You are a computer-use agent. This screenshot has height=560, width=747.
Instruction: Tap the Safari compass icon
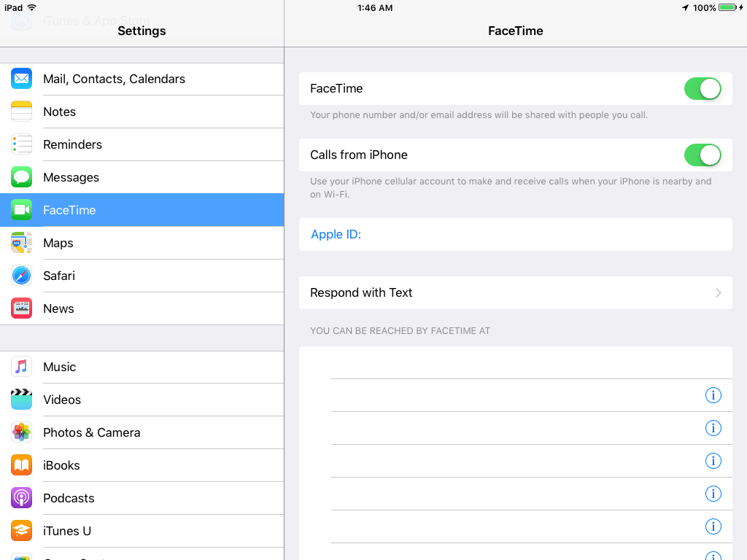coord(21,276)
